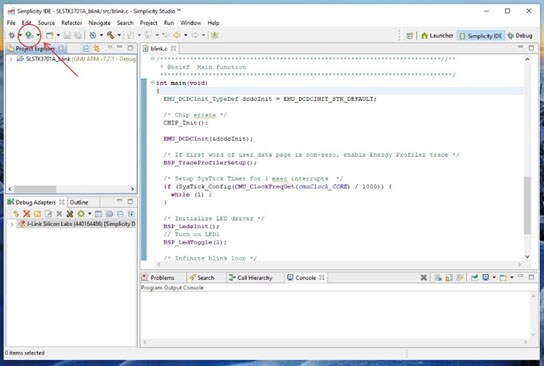Image resolution: width=544 pixels, height=366 pixels.
Task: Switch to the Debug perspective
Action: point(519,36)
